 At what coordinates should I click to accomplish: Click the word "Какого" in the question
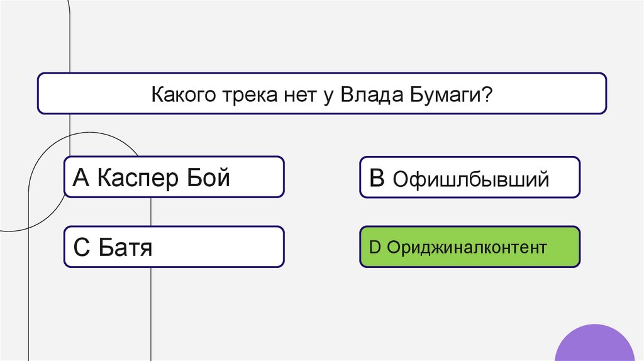183,96
